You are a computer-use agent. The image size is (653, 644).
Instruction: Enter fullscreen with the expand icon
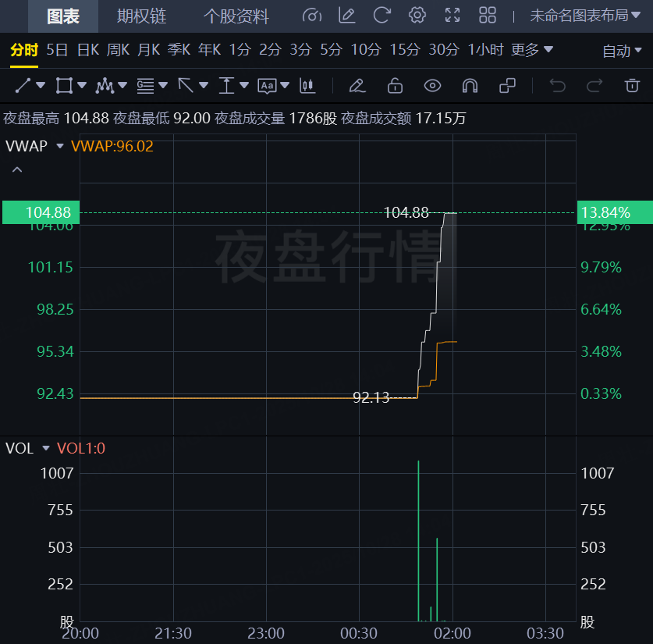(x=452, y=16)
